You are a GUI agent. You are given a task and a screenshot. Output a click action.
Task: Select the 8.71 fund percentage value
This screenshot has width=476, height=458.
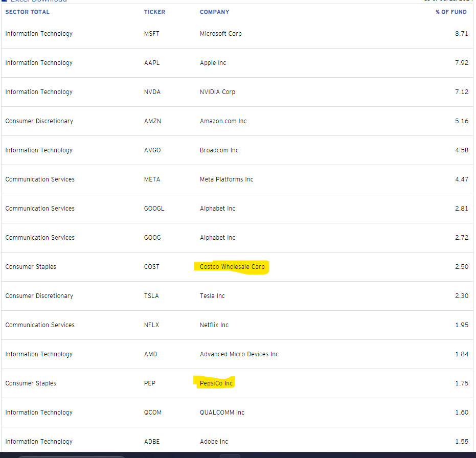pyautogui.click(x=461, y=34)
